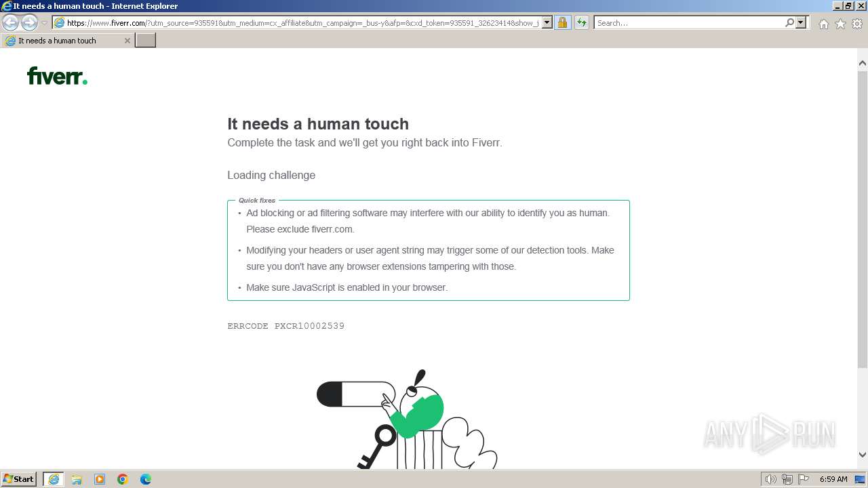Screen dimensions: 868x488
Task: Click the key and character illustration
Action: tap(407, 419)
